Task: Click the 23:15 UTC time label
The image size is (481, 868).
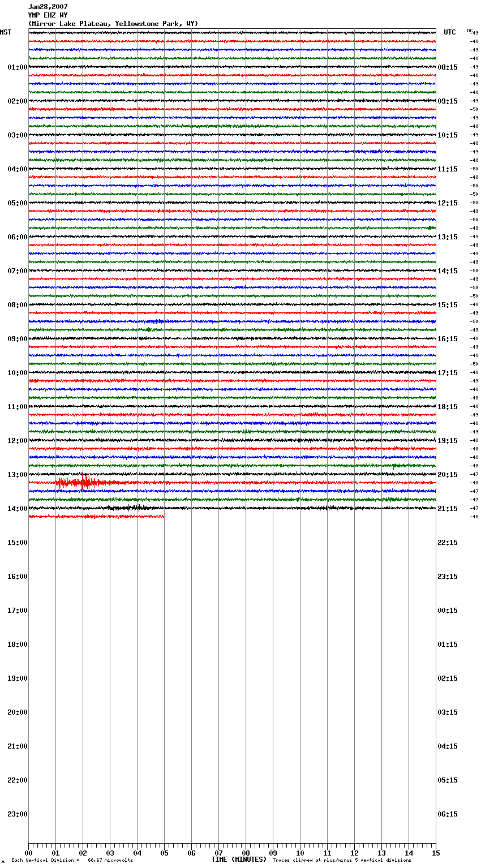Action: tap(448, 577)
